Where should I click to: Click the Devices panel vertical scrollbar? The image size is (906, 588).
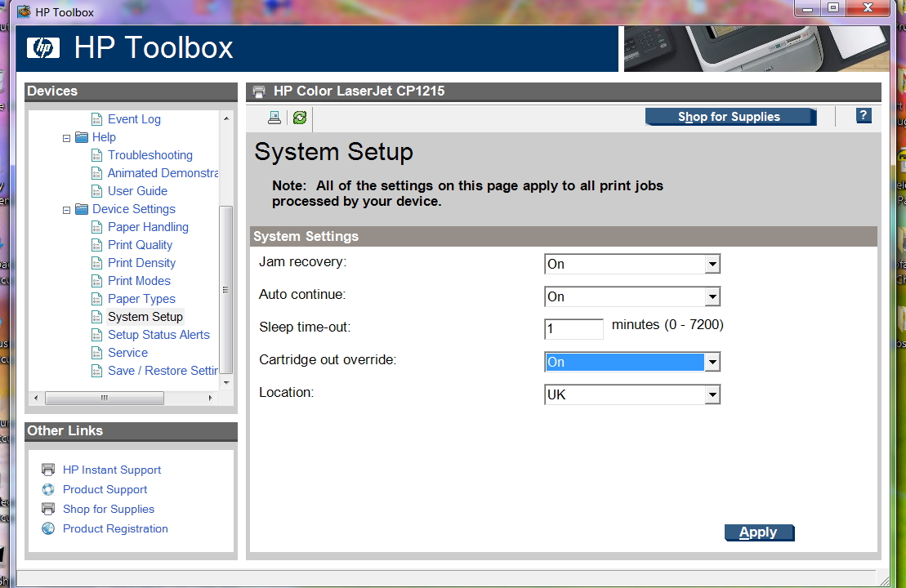226,290
